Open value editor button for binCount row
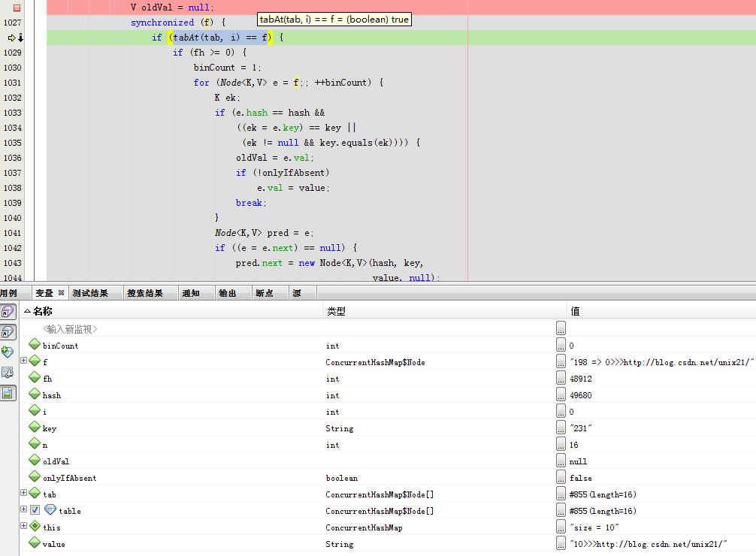 tap(561, 345)
